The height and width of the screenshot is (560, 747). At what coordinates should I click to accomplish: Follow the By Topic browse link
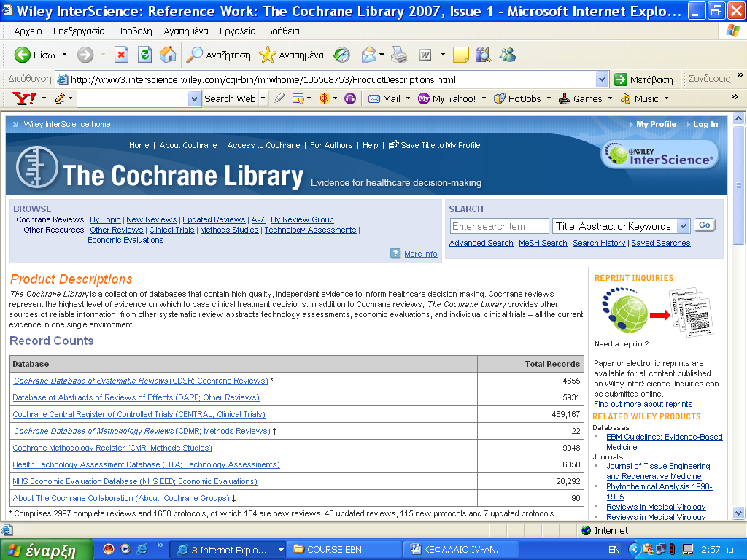pos(105,219)
